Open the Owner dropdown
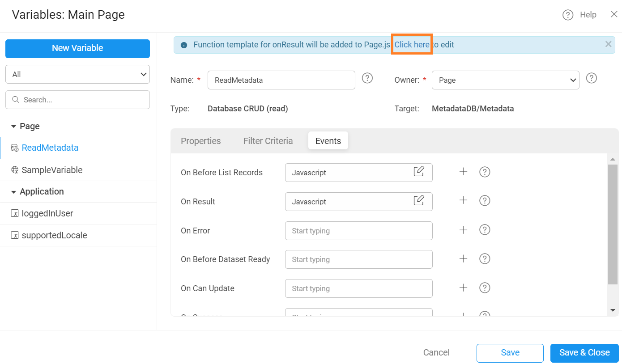This screenshot has width=622, height=364. pyautogui.click(x=505, y=80)
